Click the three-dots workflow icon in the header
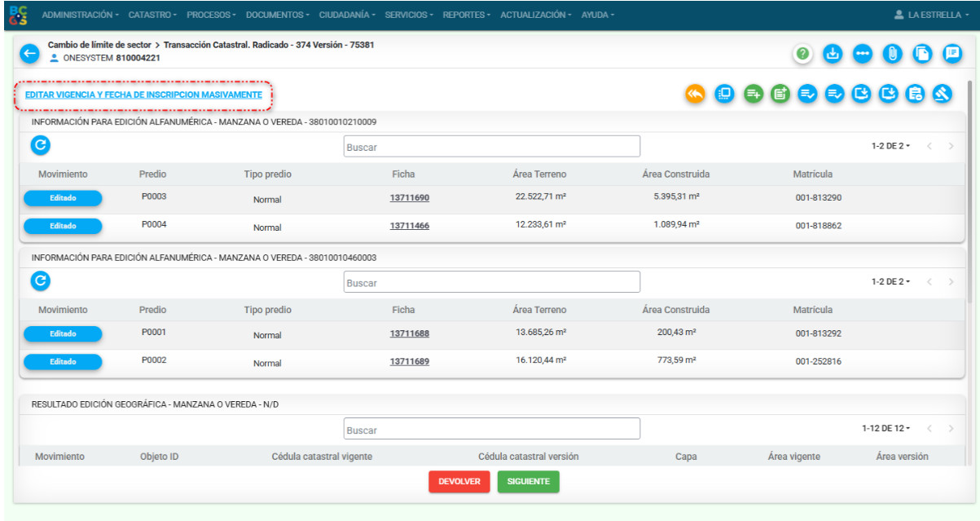The height and width of the screenshot is (521, 980). coord(863,54)
